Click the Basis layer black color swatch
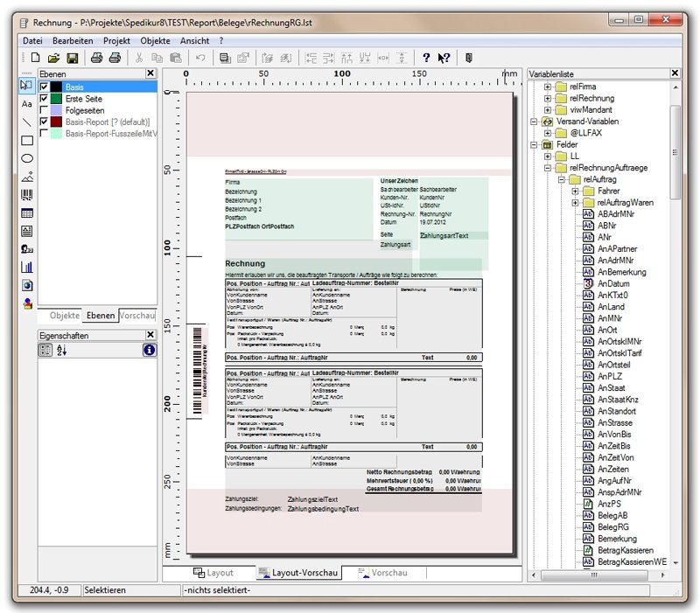The height and width of the screenshot is (613, 700). pos(57,87)
